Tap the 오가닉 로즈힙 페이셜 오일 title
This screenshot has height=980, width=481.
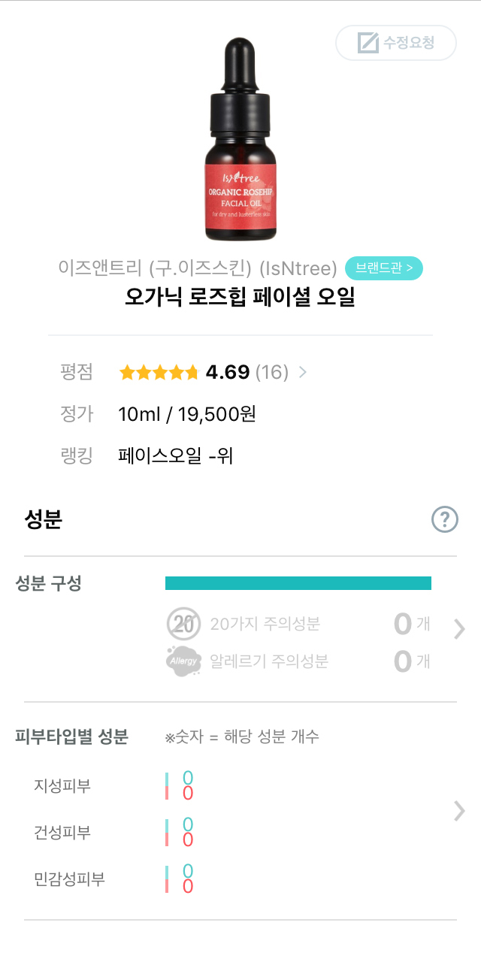point(240,298)
